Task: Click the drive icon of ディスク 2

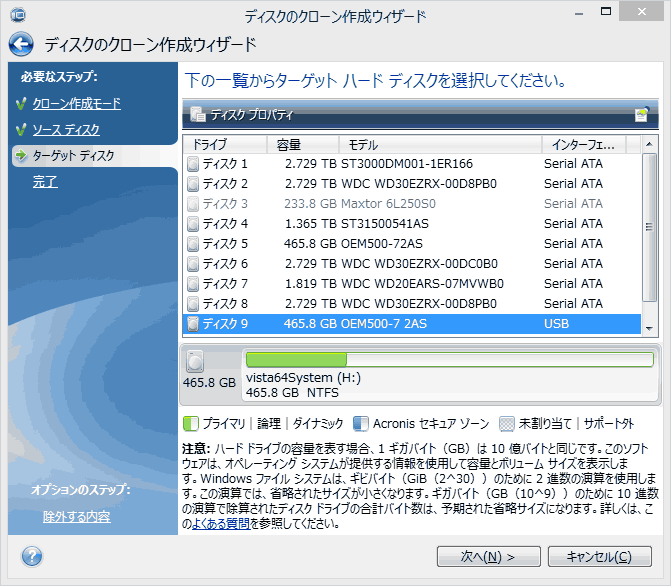Action: click(x=193, y=184)
